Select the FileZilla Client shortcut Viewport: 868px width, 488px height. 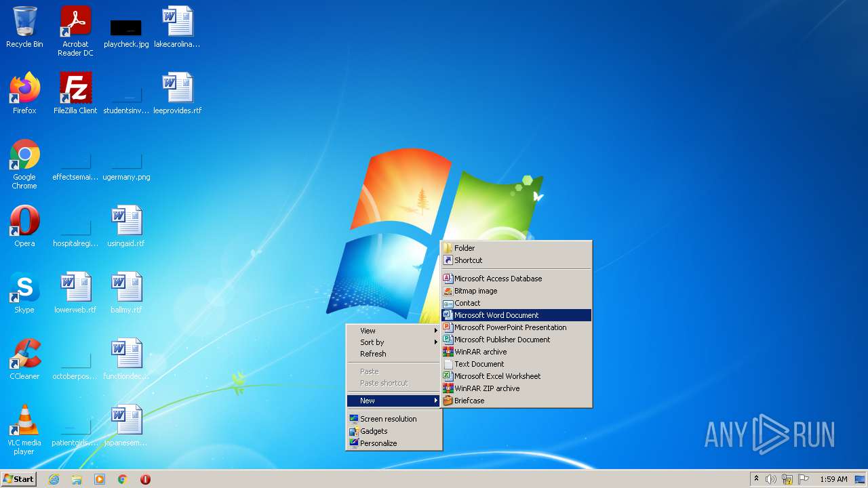[x=75, y=94]
